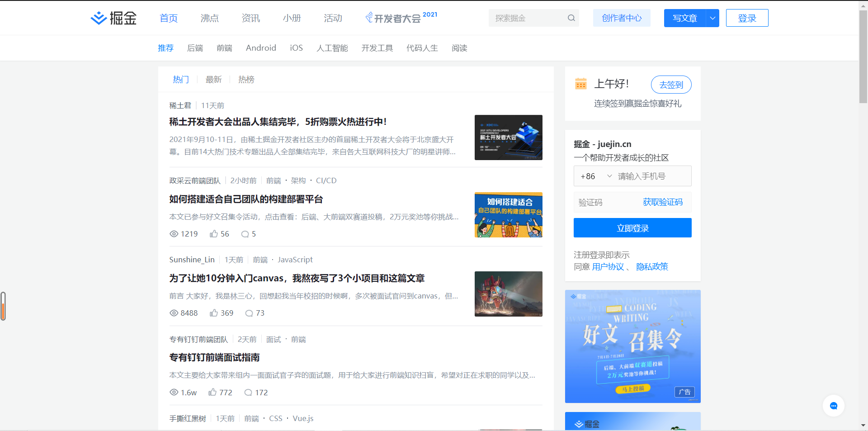Open article 稀土开发者大会出品人集结完毕
The image size is (868, 431).
[x=278, y=122]
